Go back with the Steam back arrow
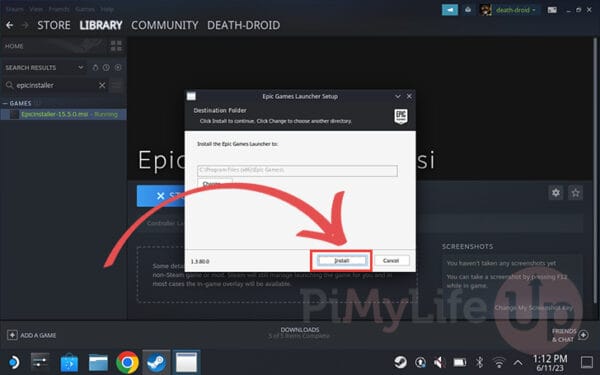Image resolution: width=600 pixels, height=375 pixels. click(x=10, y=25)
